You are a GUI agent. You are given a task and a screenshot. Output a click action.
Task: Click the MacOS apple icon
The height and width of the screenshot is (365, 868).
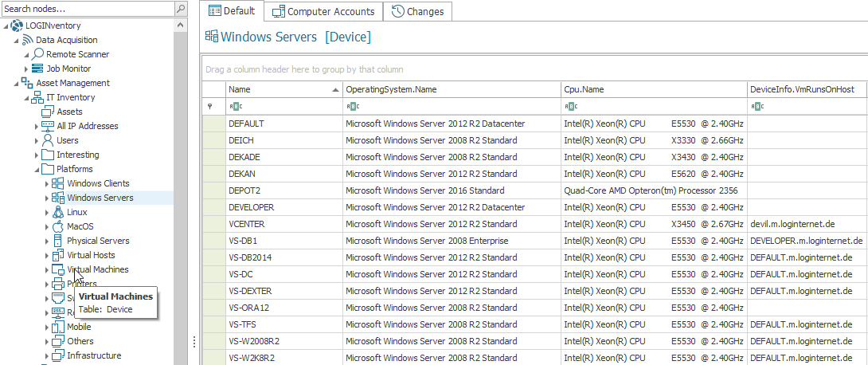pos(58,226)
